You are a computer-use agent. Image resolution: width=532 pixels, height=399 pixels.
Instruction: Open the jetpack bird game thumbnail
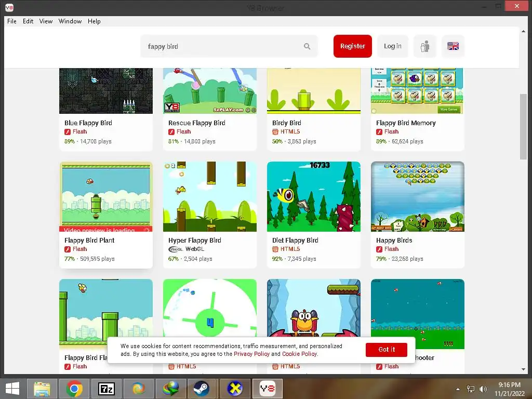point(313,308)
